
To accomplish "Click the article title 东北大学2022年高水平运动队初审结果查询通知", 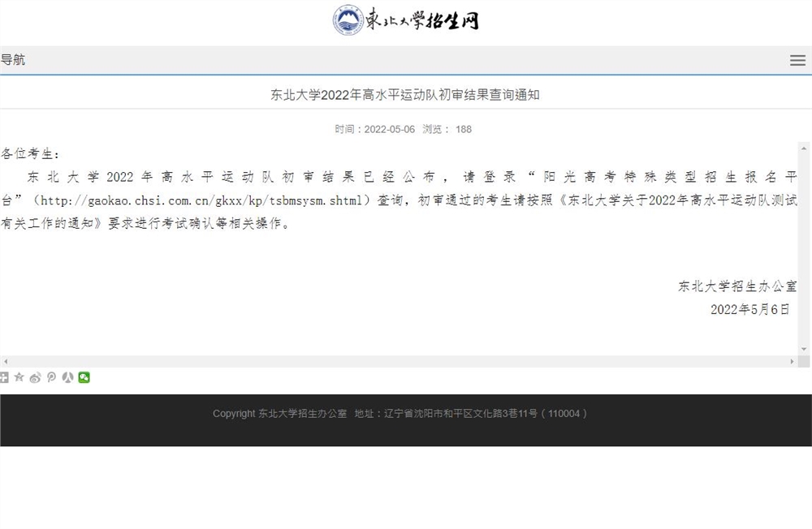I will click(x=405, y=95).
